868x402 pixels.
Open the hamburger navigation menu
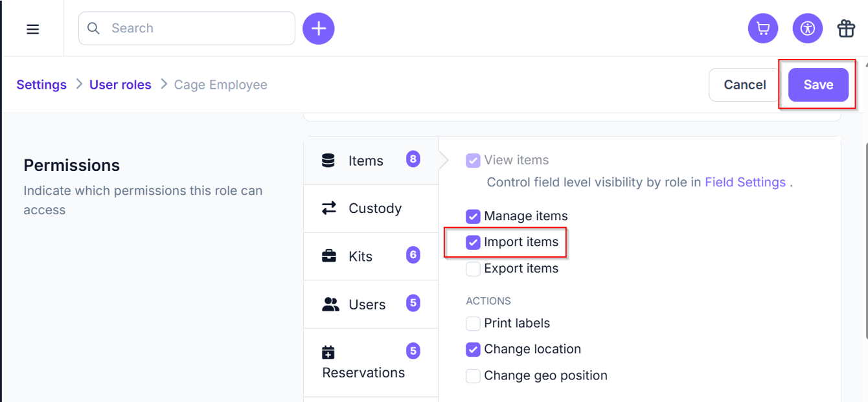pos(33,29)
